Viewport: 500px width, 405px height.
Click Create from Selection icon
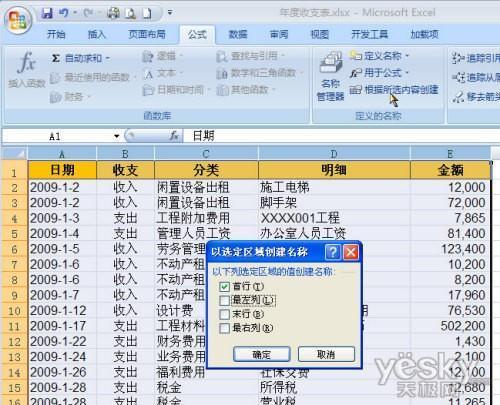[x=355, y=90]
